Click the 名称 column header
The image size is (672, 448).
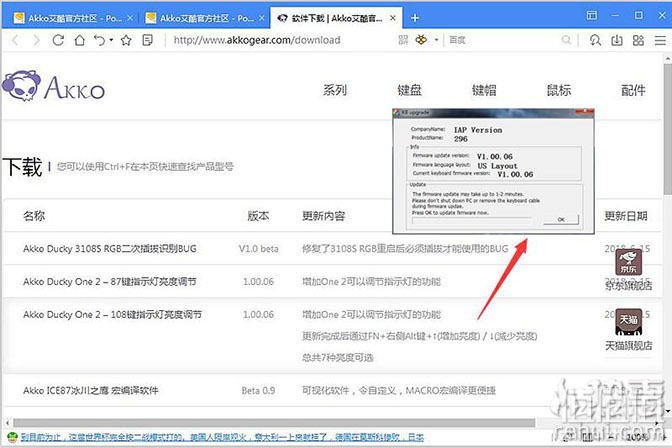(x=34, y=216)
